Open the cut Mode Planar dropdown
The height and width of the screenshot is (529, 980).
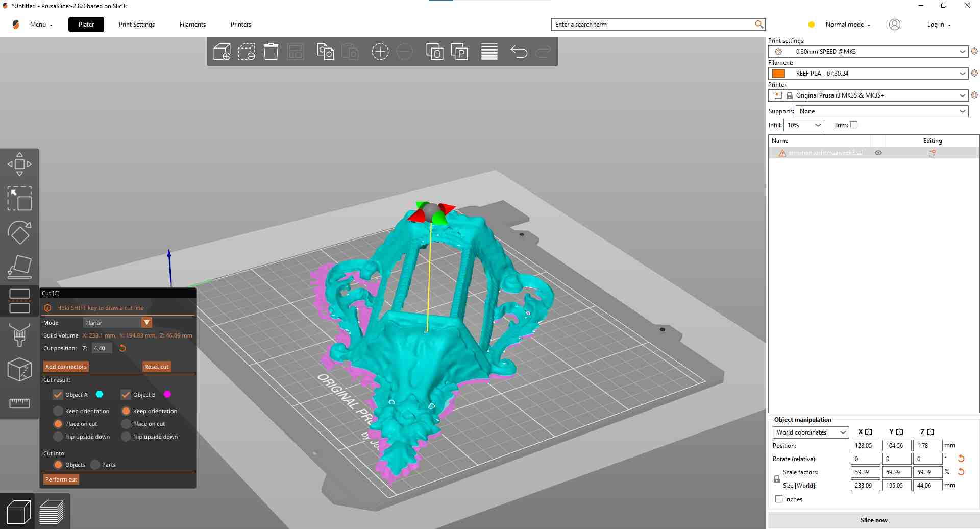[x=117, y=322]
